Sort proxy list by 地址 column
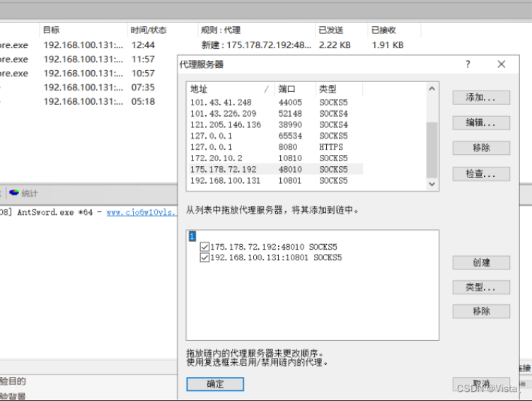 231,89
